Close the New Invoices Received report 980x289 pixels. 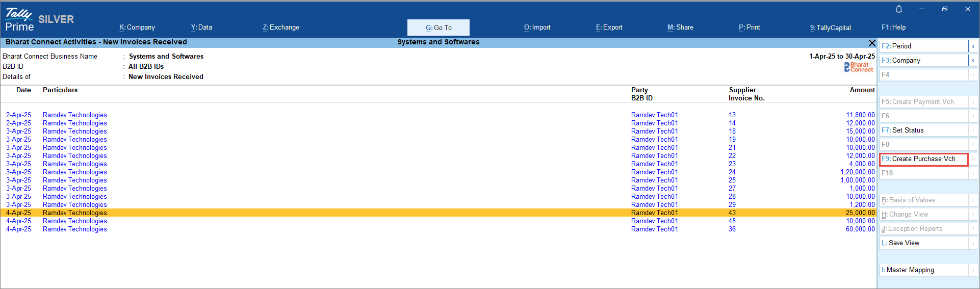tap(872, 43)
